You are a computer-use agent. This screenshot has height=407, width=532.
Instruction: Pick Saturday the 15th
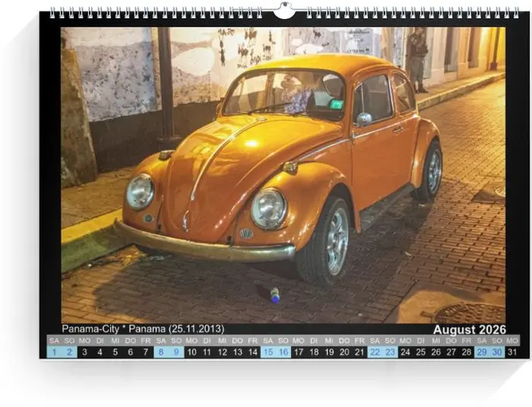(x=268, y=352)
